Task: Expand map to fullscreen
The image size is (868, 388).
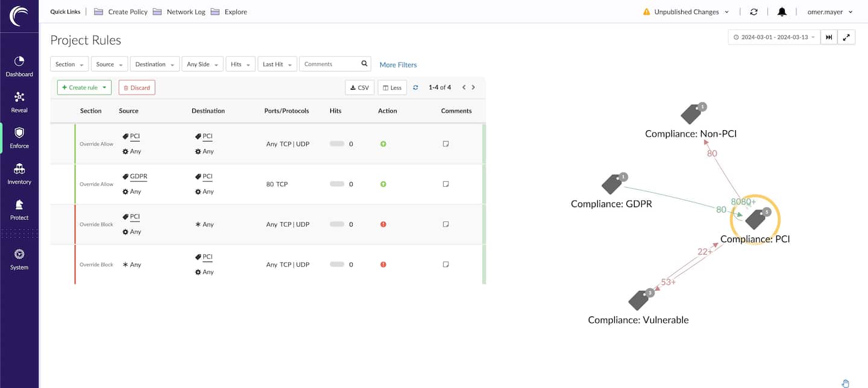Action: click(846, 37)
